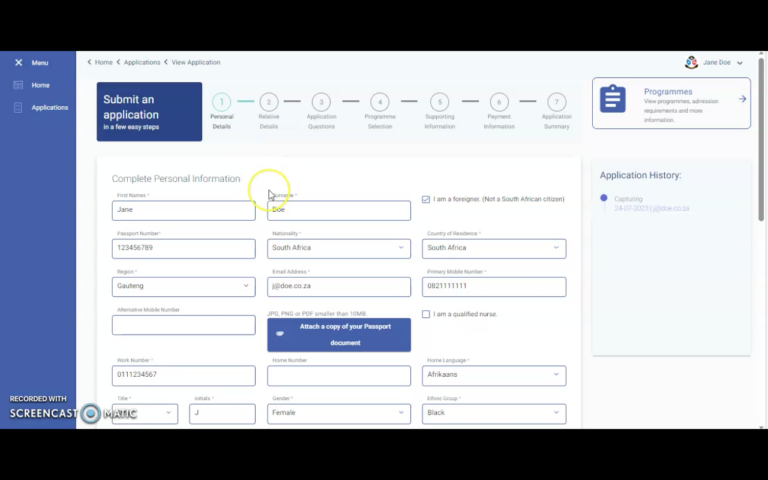Image resolution: width=768 pixels, height=480 pixels.
Task: Click the Initials field containing J
Action: (x=222, y=413)
